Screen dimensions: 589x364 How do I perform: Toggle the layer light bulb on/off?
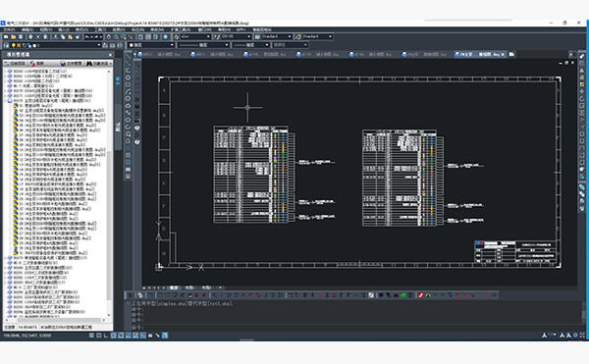tap(14, 45)
